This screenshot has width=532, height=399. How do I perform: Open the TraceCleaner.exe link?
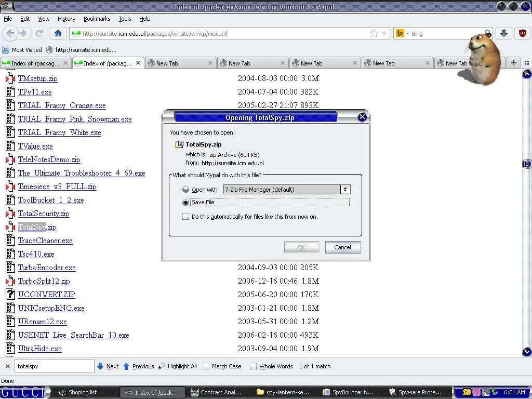(x=45, y=241)
